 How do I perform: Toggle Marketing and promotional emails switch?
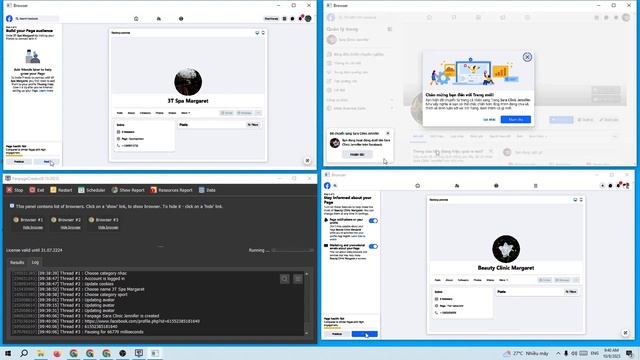pyautogui.click(x=373, y=247)
